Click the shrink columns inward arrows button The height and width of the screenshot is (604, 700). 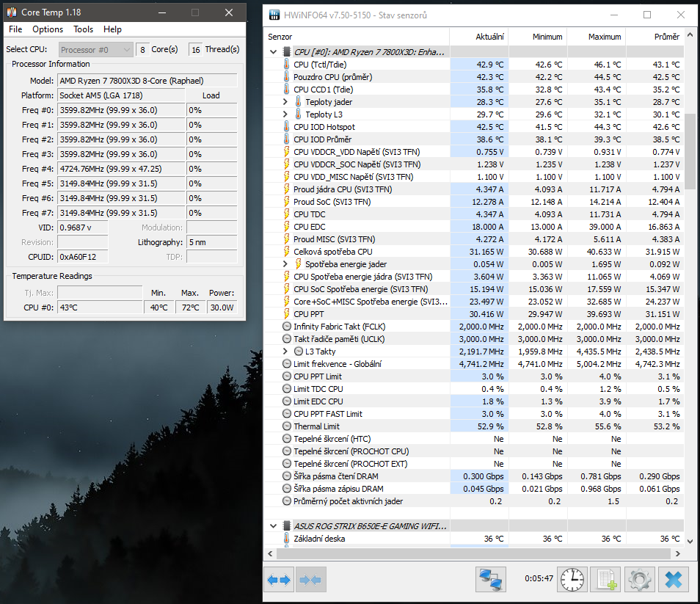pos(310,580)
